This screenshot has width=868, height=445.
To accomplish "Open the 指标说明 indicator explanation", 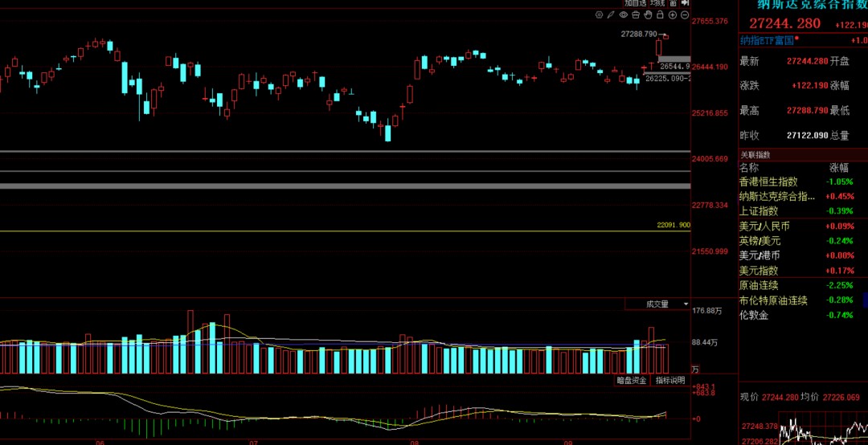I will point(670,380).
